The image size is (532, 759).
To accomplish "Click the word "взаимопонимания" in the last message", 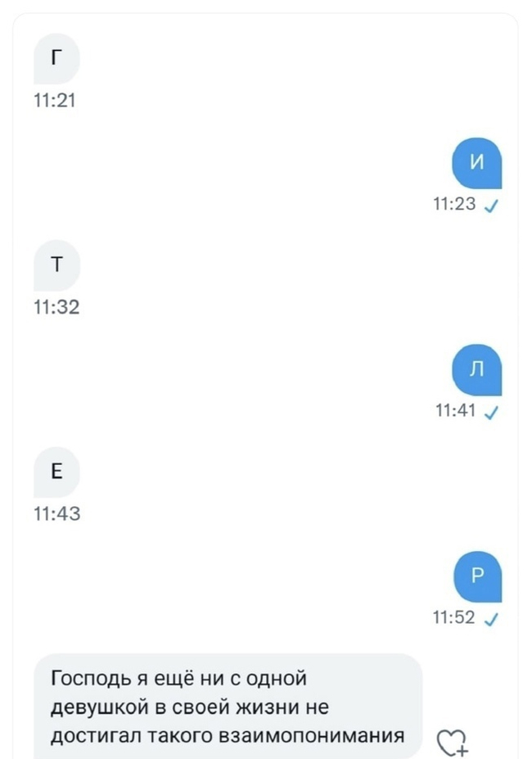I will coord(311,735).
